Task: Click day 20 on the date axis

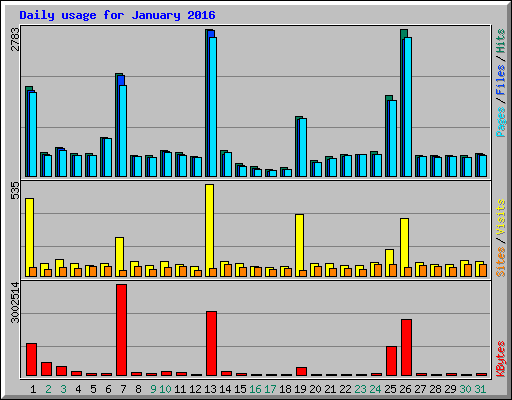Action: [x=315, y=389]
